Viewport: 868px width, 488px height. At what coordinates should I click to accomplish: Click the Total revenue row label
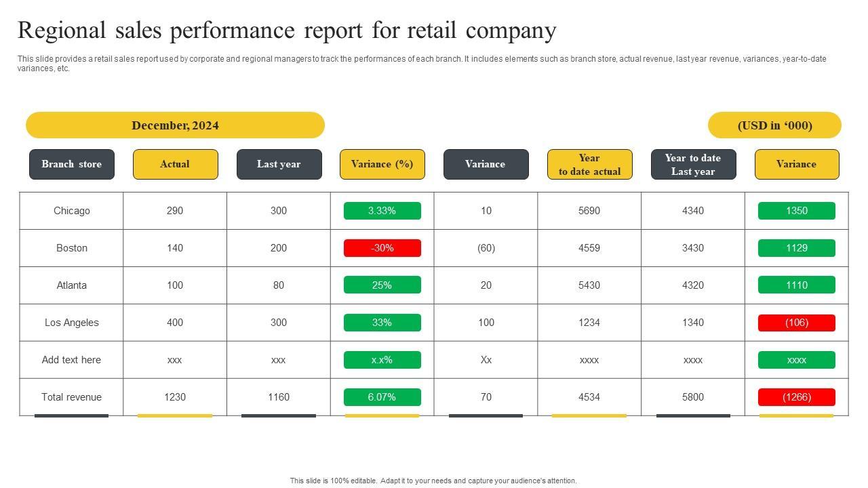click(71, 397)
